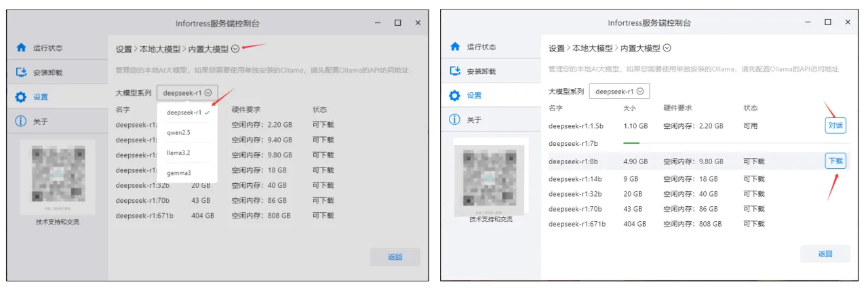Select deepseek-r1:70b name in right window
Viewport: 868px width, 291px height.
574,209
